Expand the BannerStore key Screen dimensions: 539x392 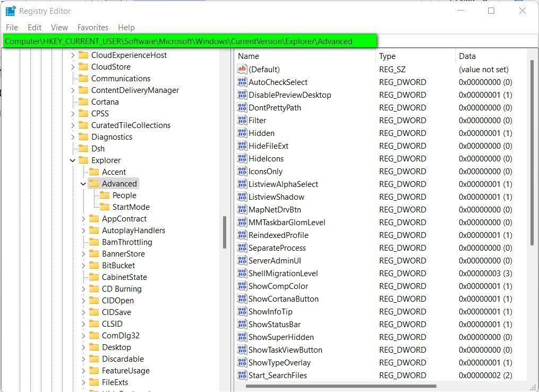pos(83,254)
